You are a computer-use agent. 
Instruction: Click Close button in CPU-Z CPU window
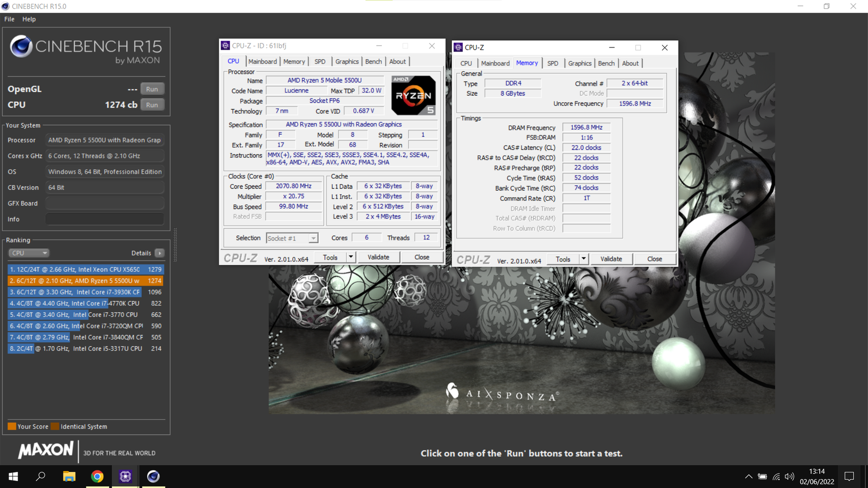pos(422,257)
